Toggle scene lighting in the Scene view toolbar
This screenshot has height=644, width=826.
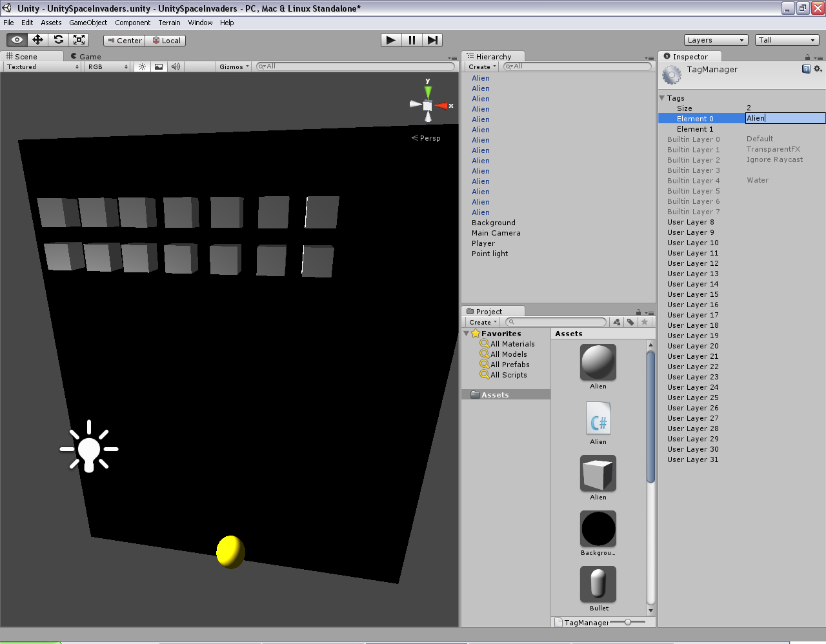(141, 66)
